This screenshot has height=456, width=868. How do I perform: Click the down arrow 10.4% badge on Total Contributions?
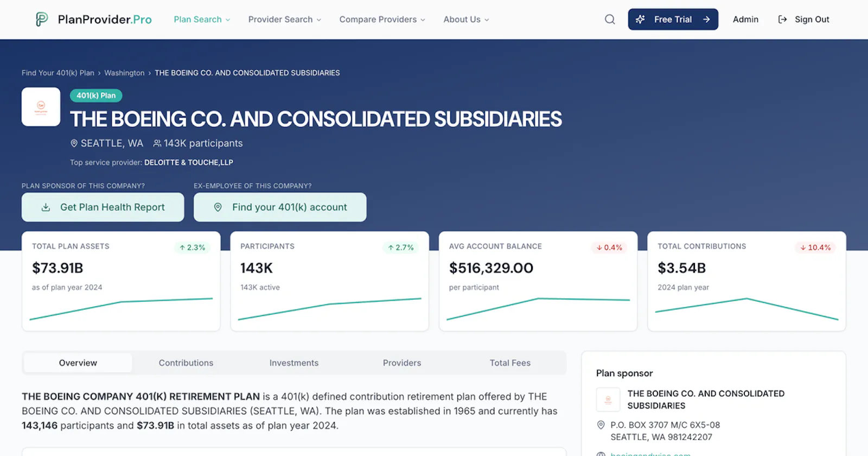pyautogui.click(x=815, y=248)
